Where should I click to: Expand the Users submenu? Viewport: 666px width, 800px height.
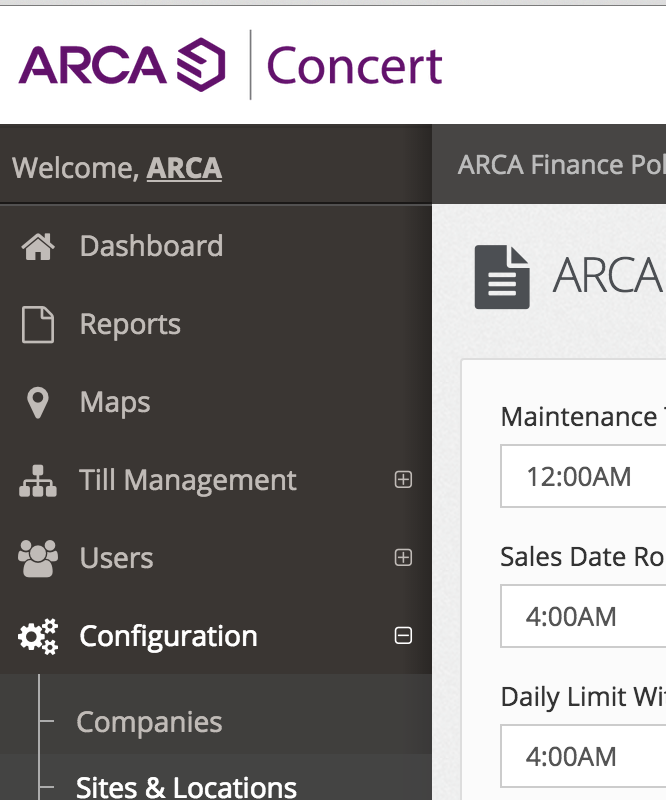pyautogui.click(x=403, y=558)
